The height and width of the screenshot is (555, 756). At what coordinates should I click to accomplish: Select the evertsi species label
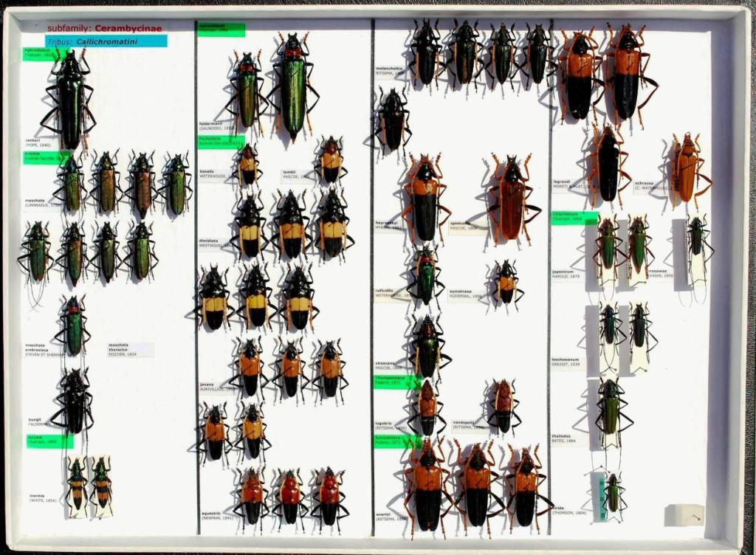(391, 515)
